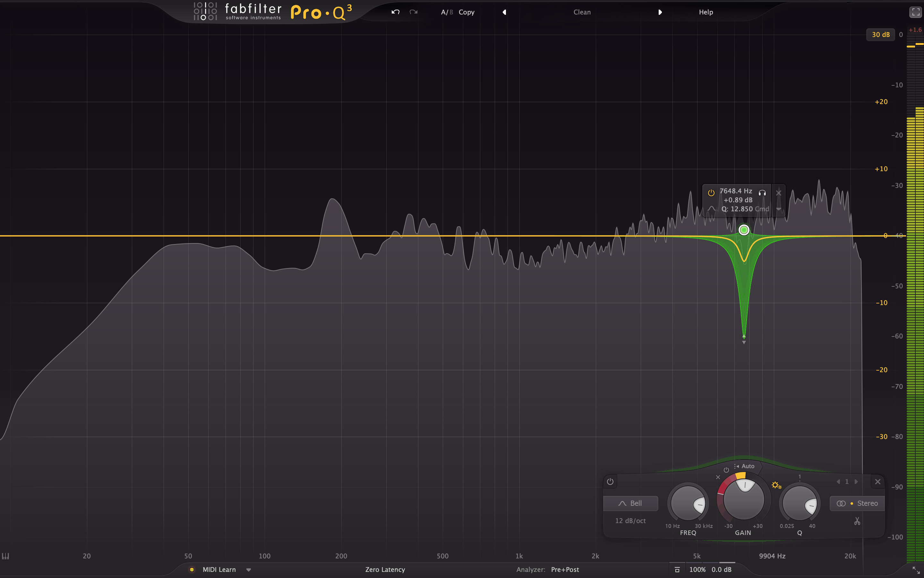Open Zero Latency processing mode menu
Viewport: 924px width, 578px height.
tap(385, 570)
